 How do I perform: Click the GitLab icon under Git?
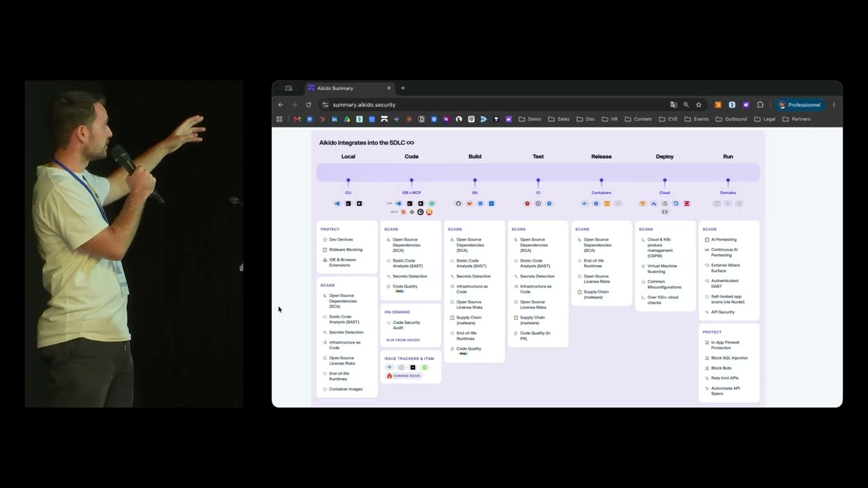[x=469, y=203]
